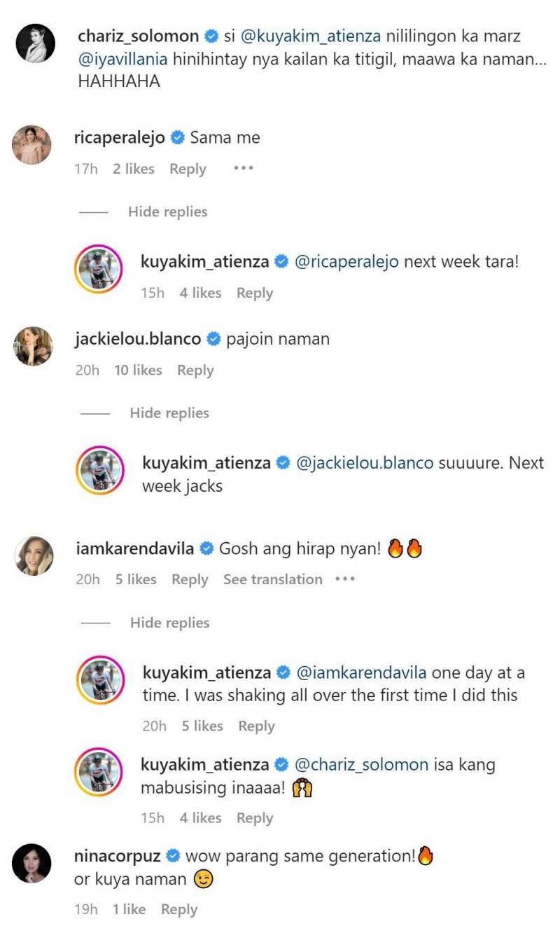
Task: Open chariz_solomon's profile picture
Action: (x=35, y=43)
